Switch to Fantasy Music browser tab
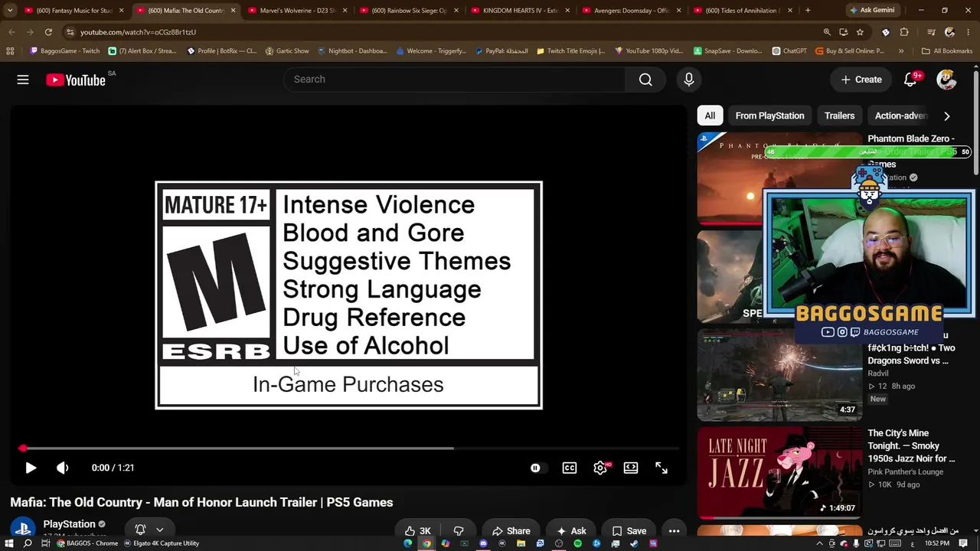The height and width of the screenshot is (551, 980). [73, 11]
